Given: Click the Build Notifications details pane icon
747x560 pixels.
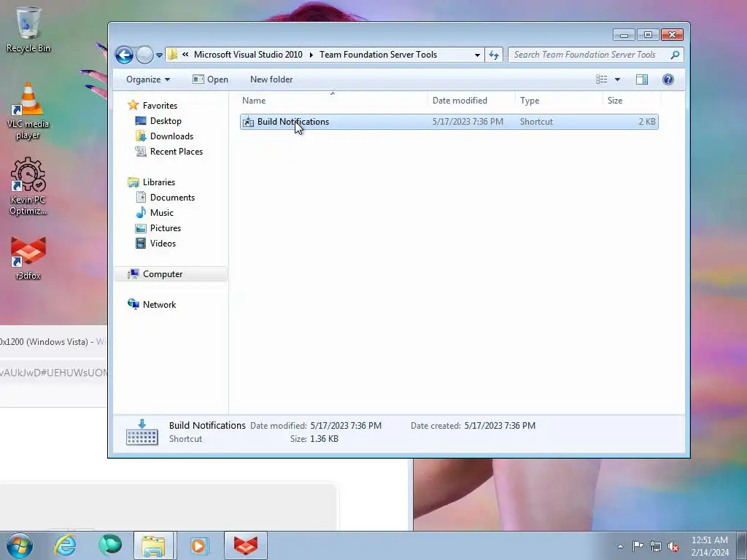Looking at the screenshot, I should 142,432.
